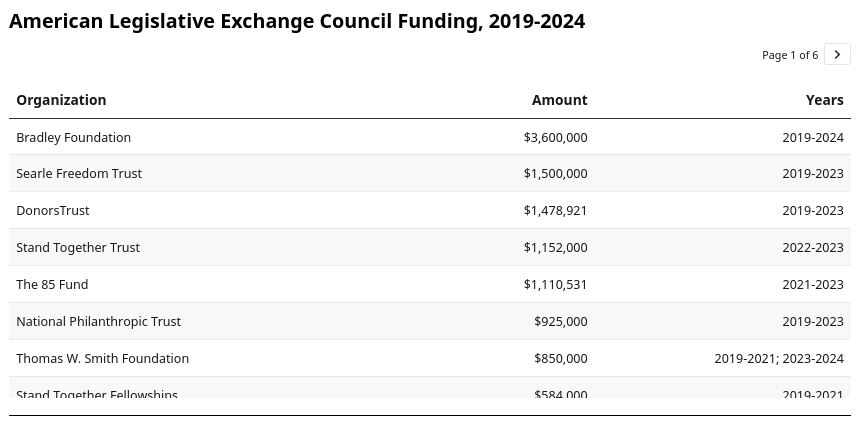
Task: Click the Page 1 of 6 indicator
Action: (x=790, y=55)
